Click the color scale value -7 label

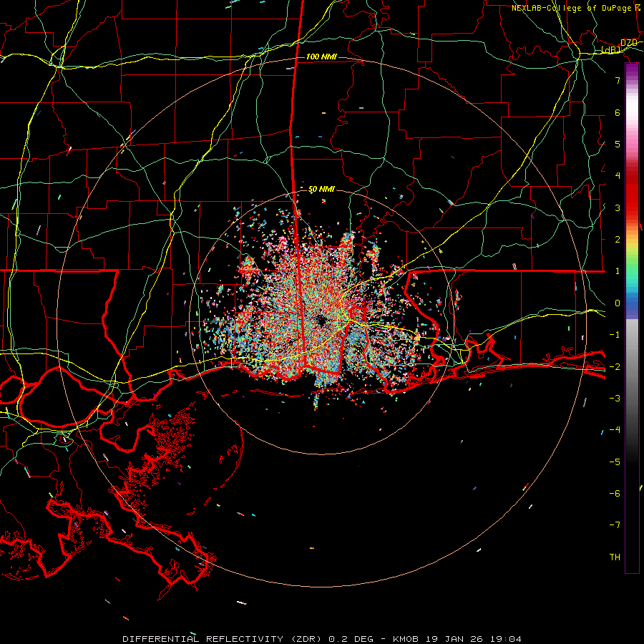(x=615, y=525)
